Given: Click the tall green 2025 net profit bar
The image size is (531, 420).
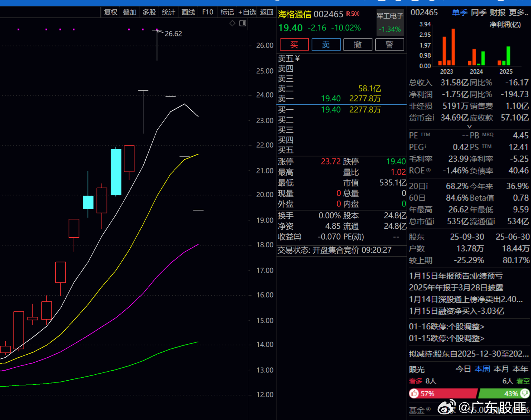Looking at the screenshot, I should [x=508, y=56].
